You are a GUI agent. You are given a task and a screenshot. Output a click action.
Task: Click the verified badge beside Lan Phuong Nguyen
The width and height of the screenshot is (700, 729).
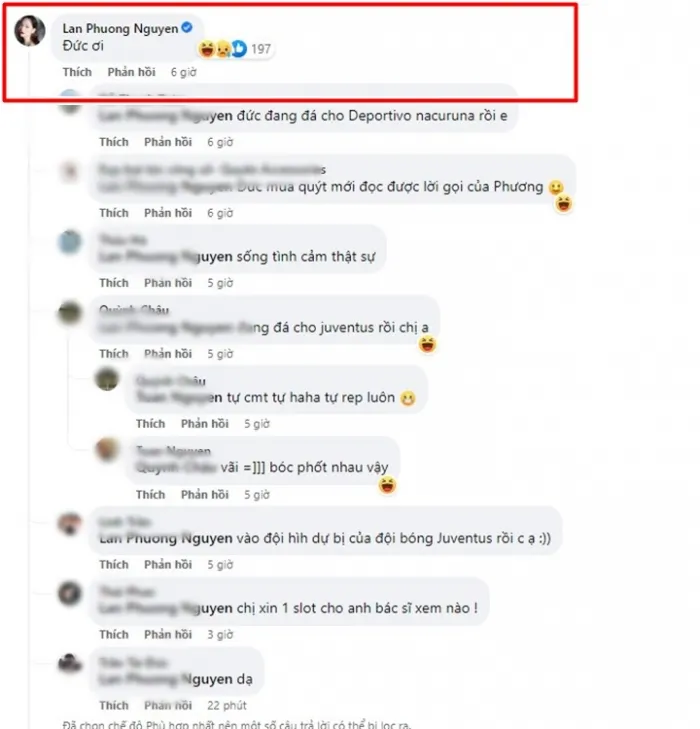(x=187, y=28)
